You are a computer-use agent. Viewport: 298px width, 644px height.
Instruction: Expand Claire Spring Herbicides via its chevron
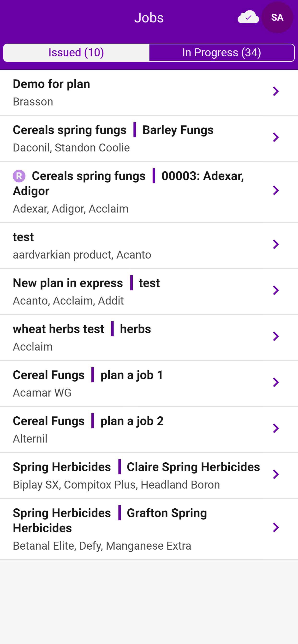pos(276,474)
